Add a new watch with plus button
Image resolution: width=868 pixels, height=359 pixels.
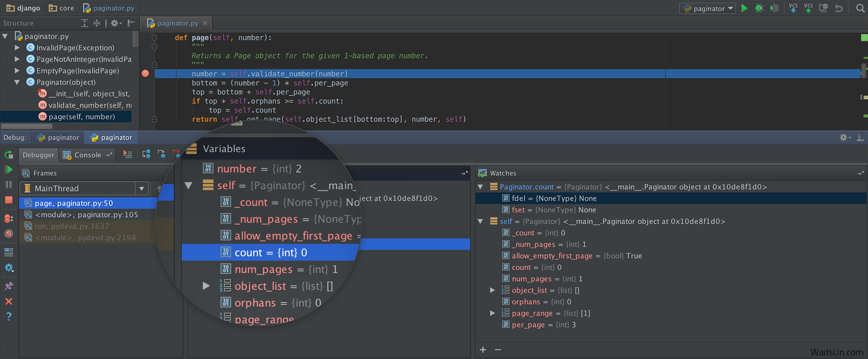(483, 350)
